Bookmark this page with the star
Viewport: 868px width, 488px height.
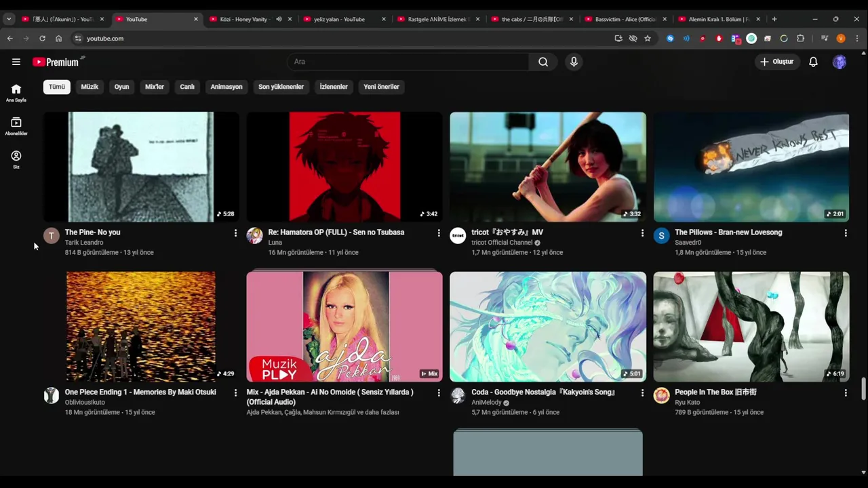(648, 39)
